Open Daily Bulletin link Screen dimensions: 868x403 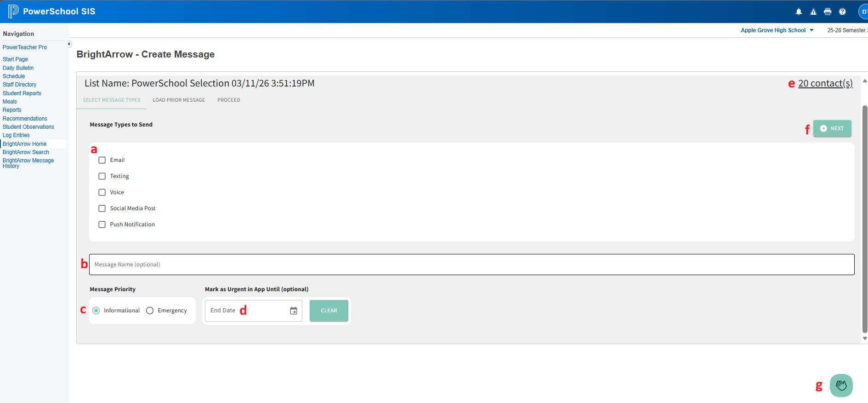[18, 68]
